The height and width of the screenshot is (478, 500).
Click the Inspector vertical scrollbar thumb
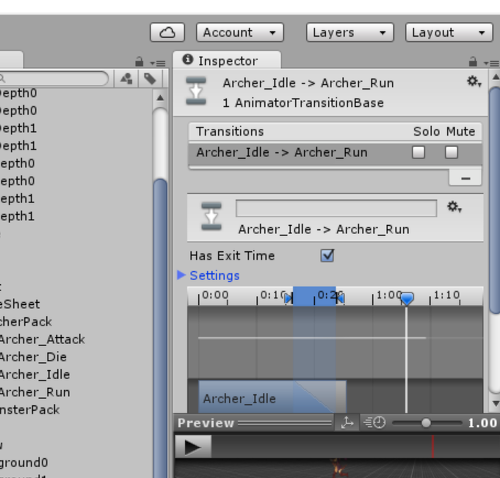[x=495, y=200]
